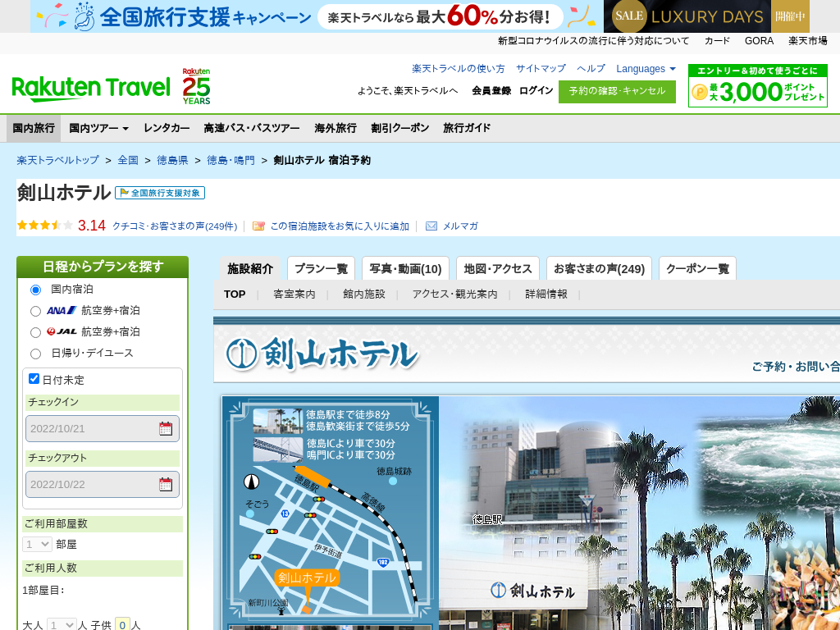Viewport: 840px width, 630px height.
Task: Click the envelope icon beside メルマガ
Action: pos(431,226)
